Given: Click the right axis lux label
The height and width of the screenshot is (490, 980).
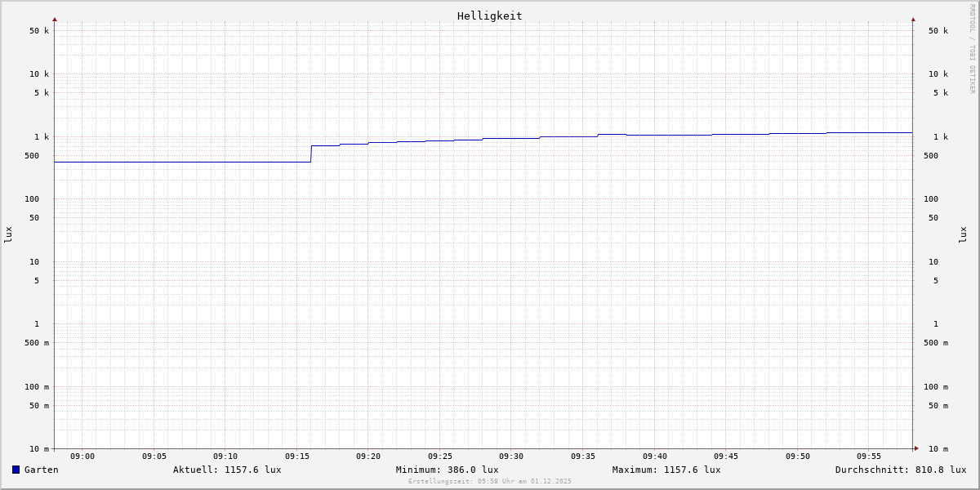Looking at the screenshot, I should pos(963,234).
